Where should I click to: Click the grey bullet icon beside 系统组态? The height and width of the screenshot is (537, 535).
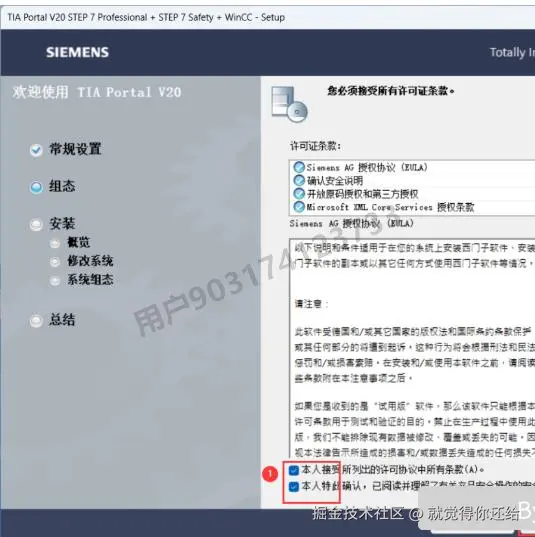(x=54, y=281)
